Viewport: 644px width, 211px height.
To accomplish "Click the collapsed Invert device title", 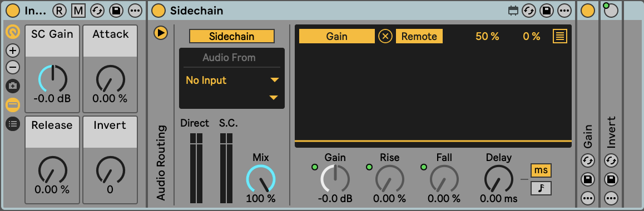I will tap(611, 132).
